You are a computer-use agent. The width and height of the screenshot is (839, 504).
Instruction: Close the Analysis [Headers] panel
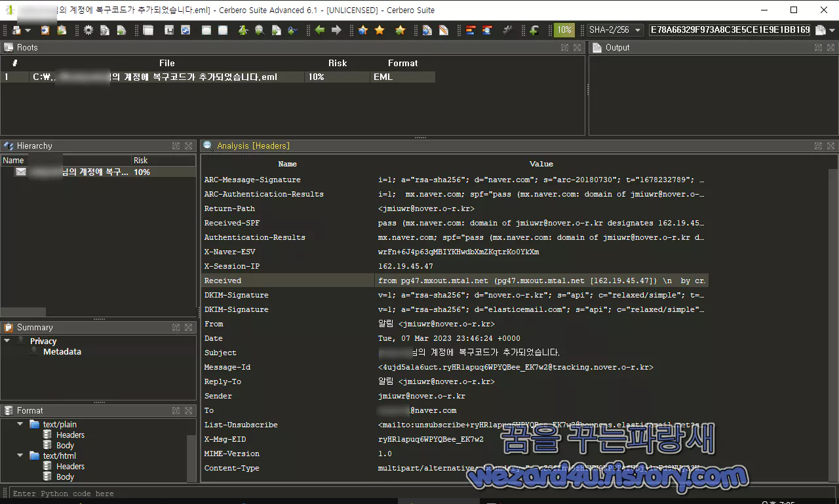pyautogui.click(x=830, y=145)
